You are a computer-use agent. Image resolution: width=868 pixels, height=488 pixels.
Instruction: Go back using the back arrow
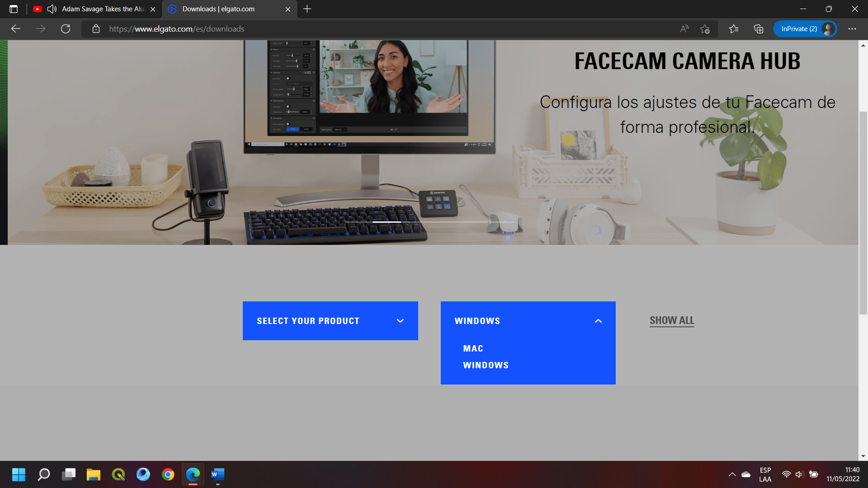tap(16, 29)
